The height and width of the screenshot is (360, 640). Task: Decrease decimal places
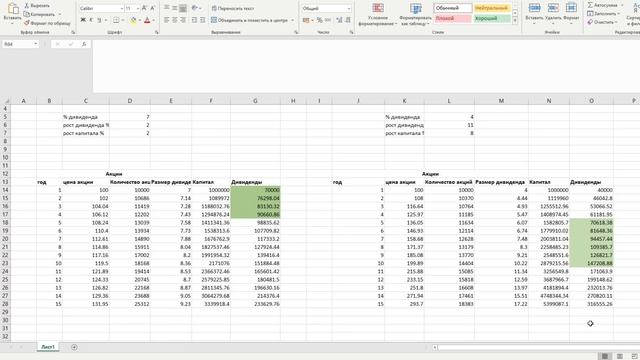pos(348,20)
